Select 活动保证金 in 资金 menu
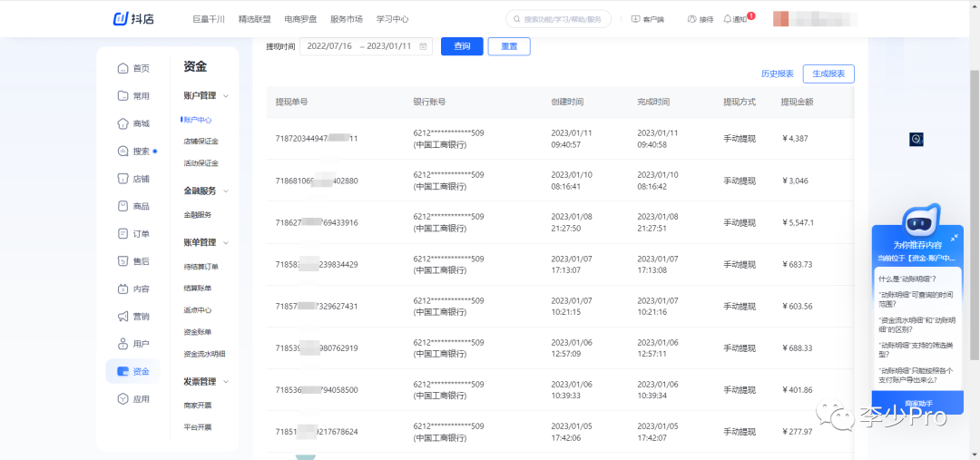Screen dimensions: 980x460 coord(201,163)
